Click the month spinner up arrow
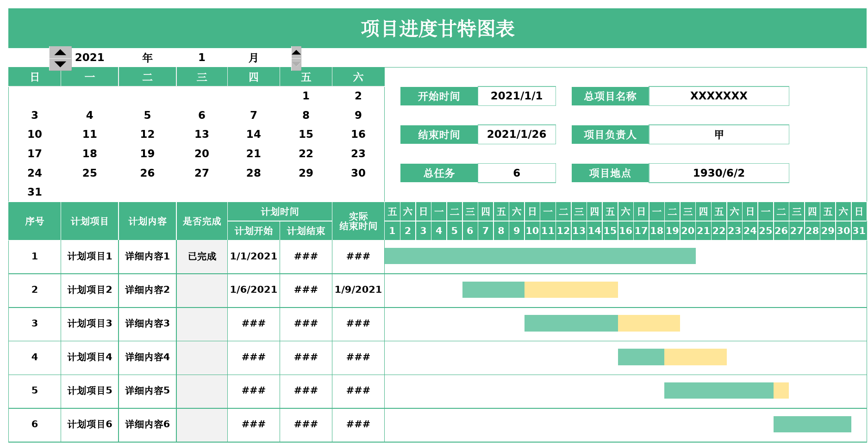Viewport: 868px width, 443px height. (x=296, y=52)
